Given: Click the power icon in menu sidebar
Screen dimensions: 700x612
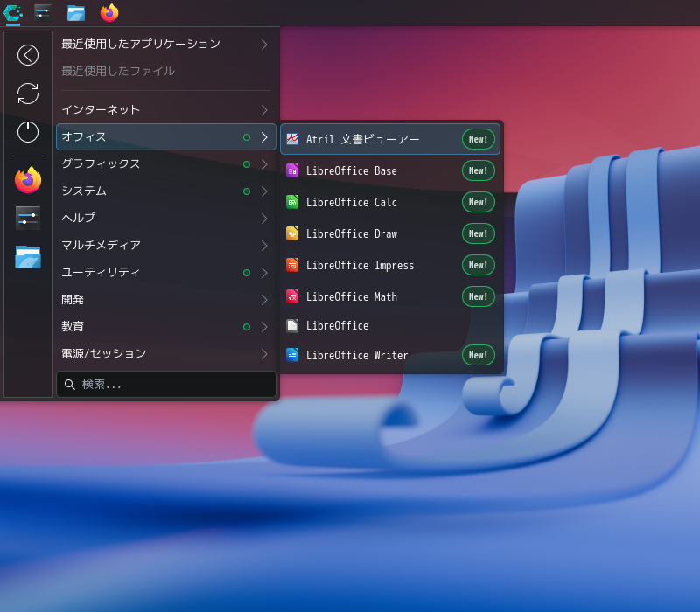Looking at the screenshot, I should [x=28, y=132].
